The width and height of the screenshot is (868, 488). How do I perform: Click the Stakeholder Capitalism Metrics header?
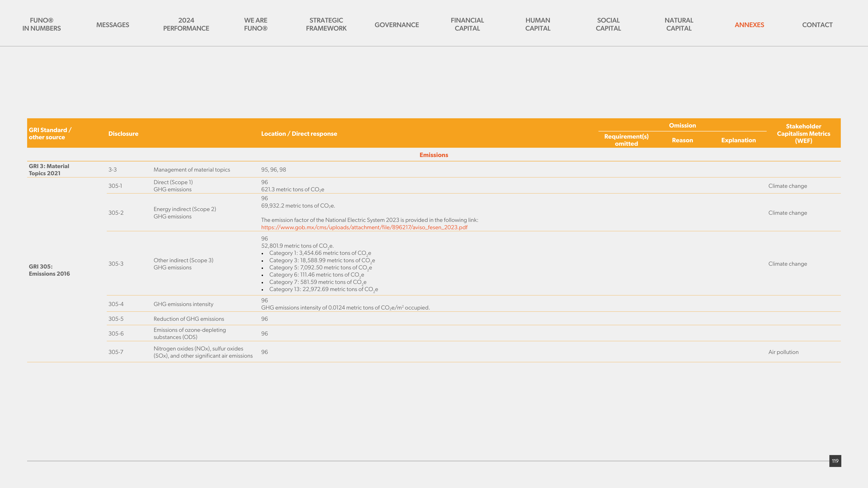(804, 133)
